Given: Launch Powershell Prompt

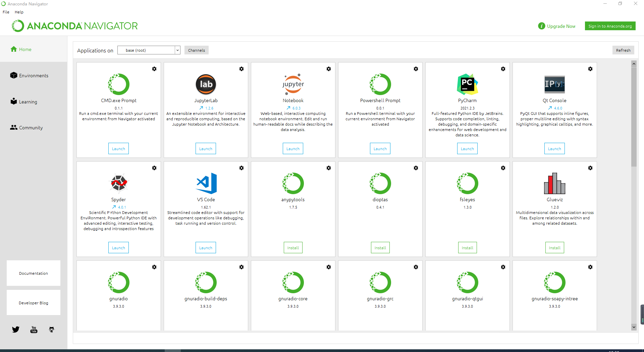Looking at the screenshot, I should pos(380,149).
